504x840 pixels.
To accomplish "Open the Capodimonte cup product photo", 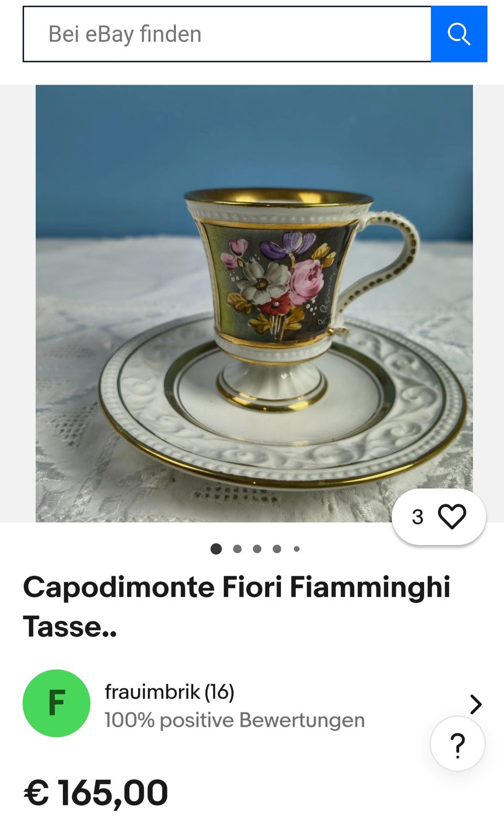I will tap(254, 304).
